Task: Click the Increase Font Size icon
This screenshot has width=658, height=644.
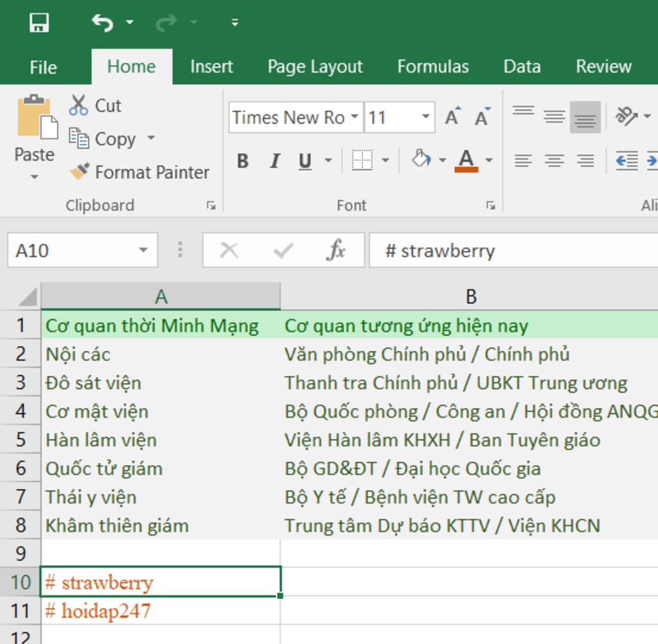Action: (452, 117)
